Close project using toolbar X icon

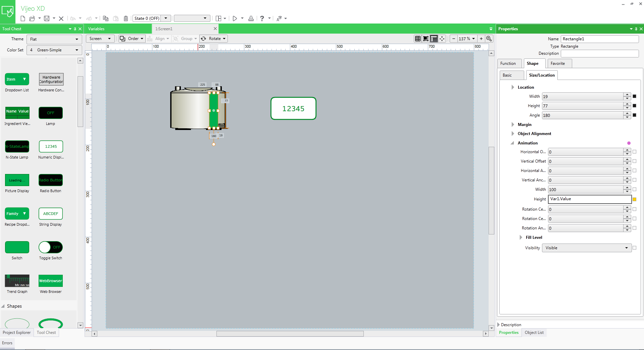point(61,18)
